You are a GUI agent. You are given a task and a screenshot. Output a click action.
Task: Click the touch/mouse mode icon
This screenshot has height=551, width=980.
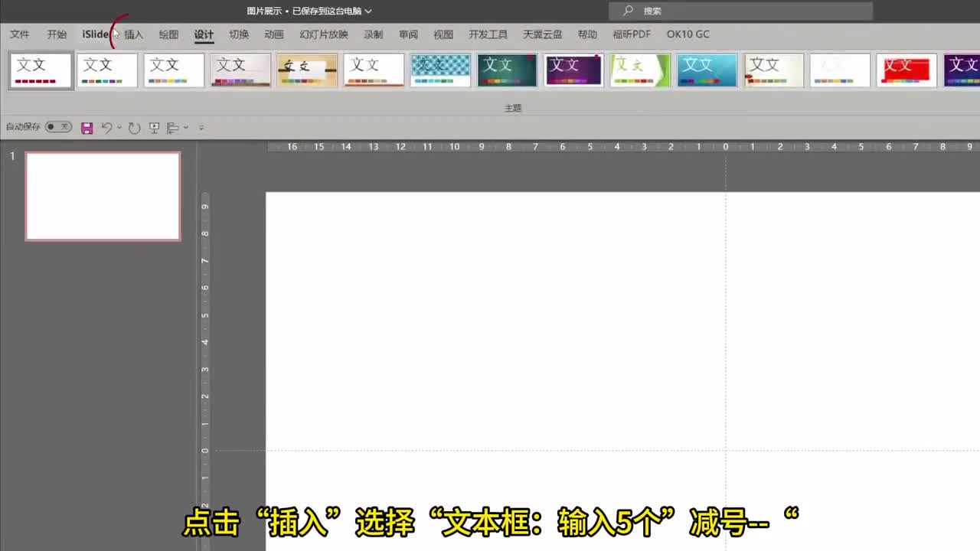175,127
